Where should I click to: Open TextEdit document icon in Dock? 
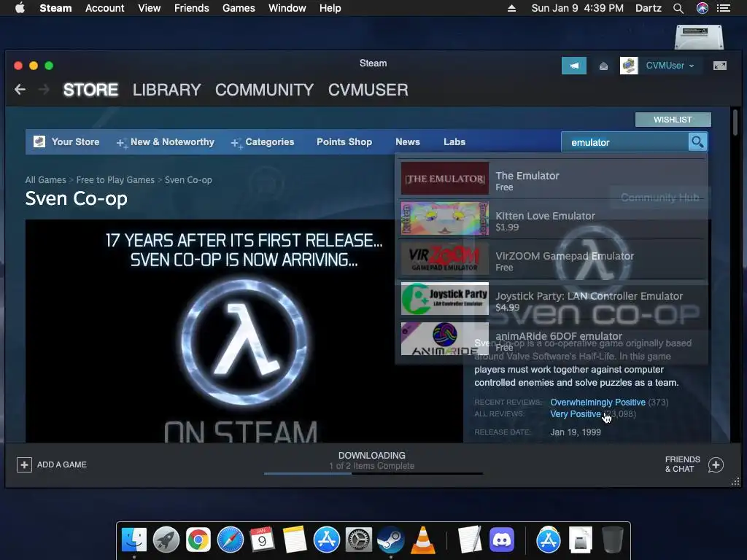470,540
